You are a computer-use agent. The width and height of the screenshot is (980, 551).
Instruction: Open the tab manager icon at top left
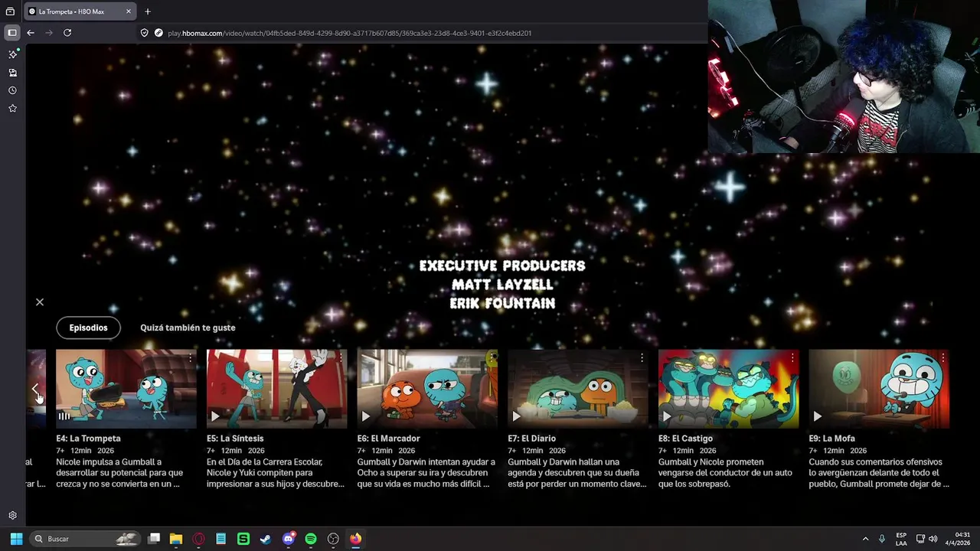pos(10,11)
